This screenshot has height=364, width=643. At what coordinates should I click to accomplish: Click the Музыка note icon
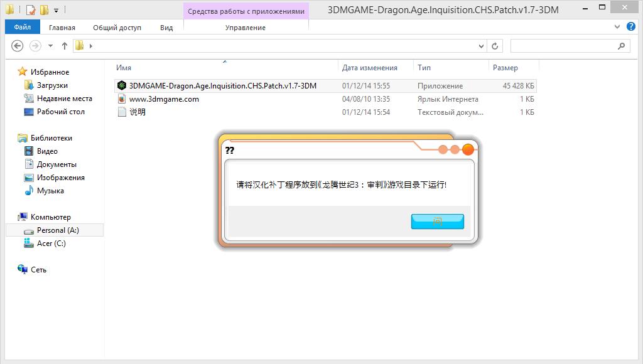(29, 191)
